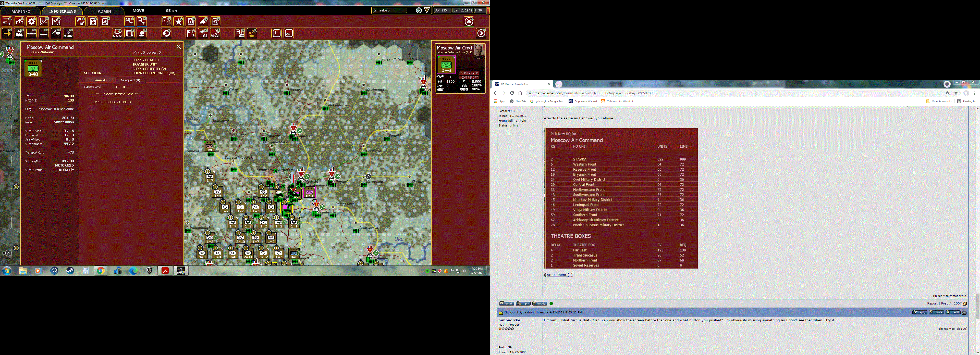The width and height of the screenshot is (980, 355).
Task: Click the crossed circle icon at toolbar right
Action: point(469,21)
